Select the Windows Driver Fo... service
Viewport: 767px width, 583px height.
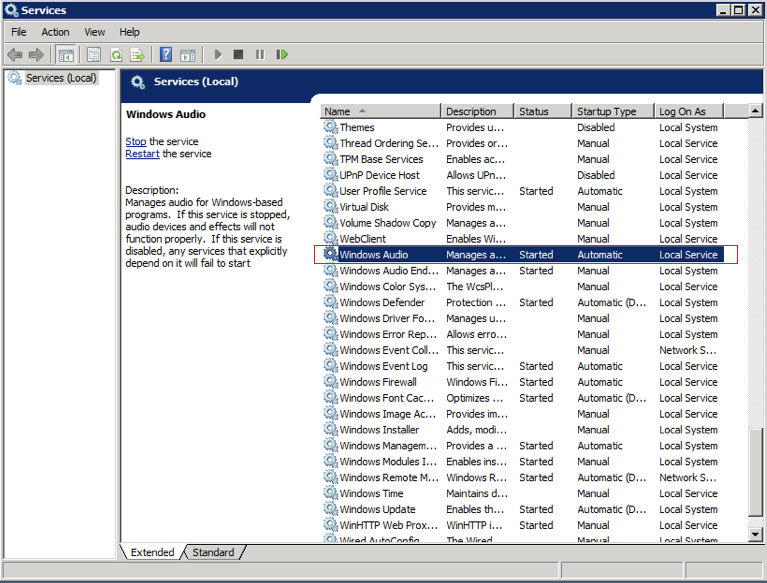(x=522, y=318)
